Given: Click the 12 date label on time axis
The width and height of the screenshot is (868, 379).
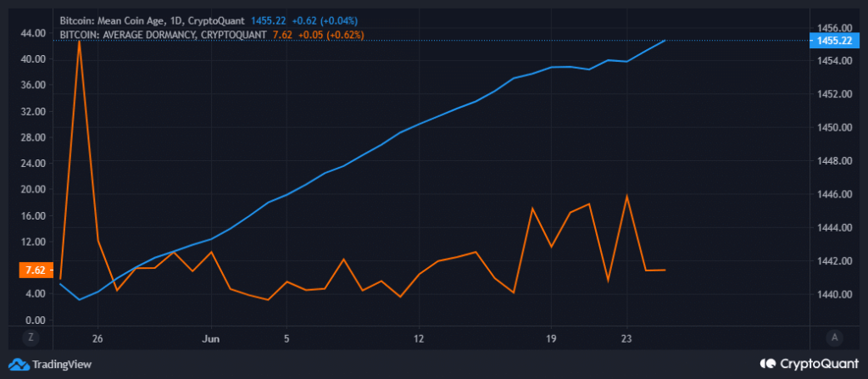Looking at the screenshot, I should tap(419, 337).
